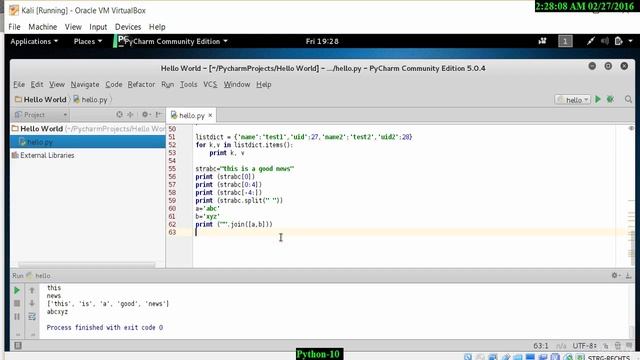Toggle tool window buttons in status bar

click(x=18, y=346)
